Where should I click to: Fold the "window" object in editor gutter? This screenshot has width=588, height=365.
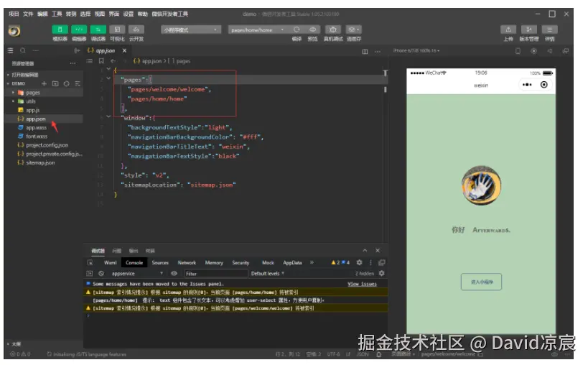(108, 117)
